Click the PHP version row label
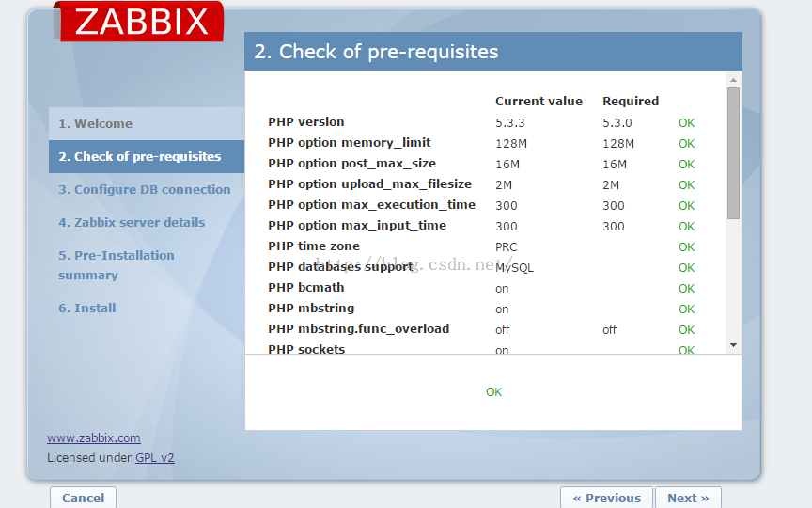The height and width of the screenshot is (508, 812). (x=306, y=121)
